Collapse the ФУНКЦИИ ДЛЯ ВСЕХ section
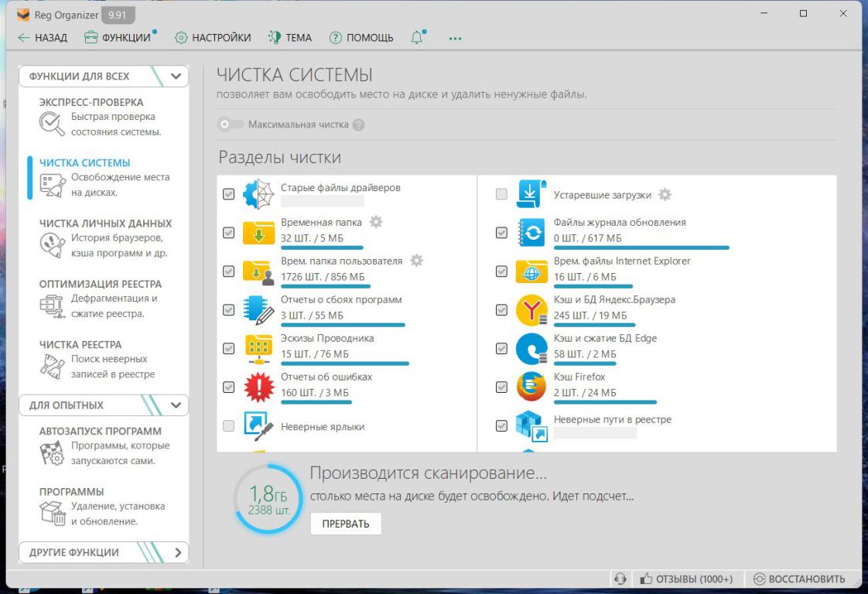Screen dimensions: 868x594 pyautogui.click(x=176, y=77)
